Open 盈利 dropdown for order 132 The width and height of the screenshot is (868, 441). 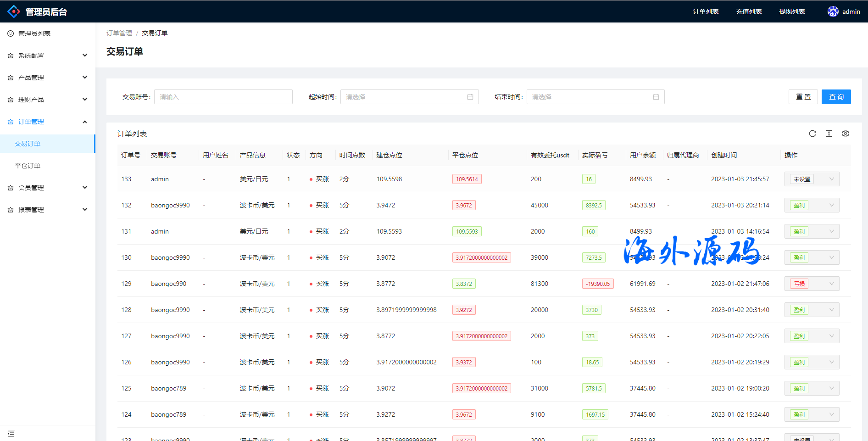pyautogui.click(x=812, y=205)
